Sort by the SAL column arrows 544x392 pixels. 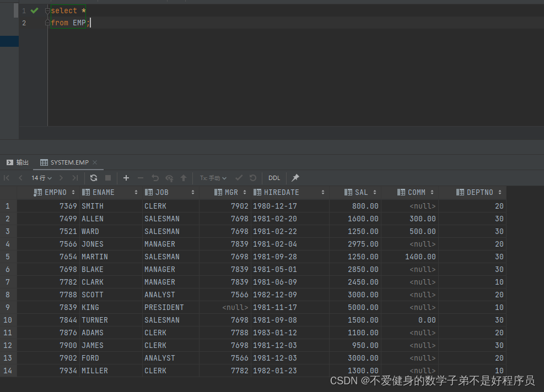(x=375, y=192)
